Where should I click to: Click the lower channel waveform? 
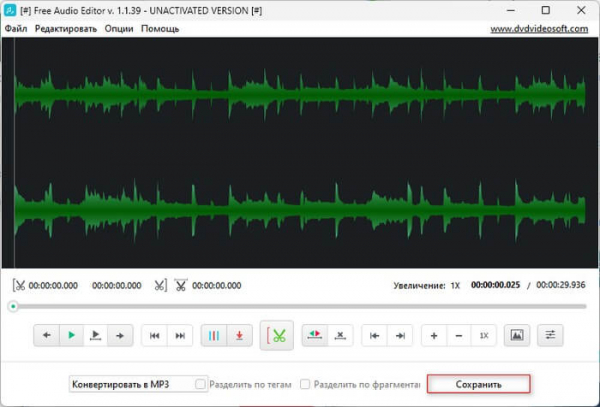(300, 210)
